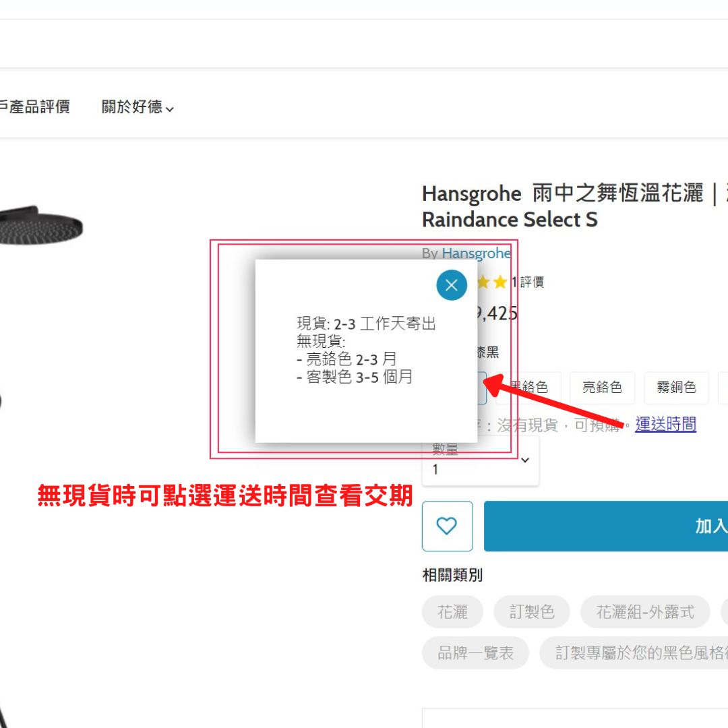Open the 產品評價 menu item
This screenshot has height=728, width=728.
pos(35,107)
